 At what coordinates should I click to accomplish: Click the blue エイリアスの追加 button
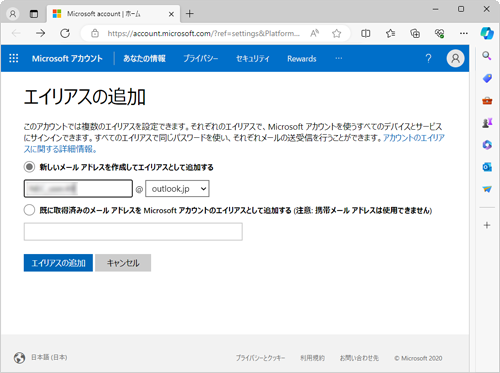point(58,263)
